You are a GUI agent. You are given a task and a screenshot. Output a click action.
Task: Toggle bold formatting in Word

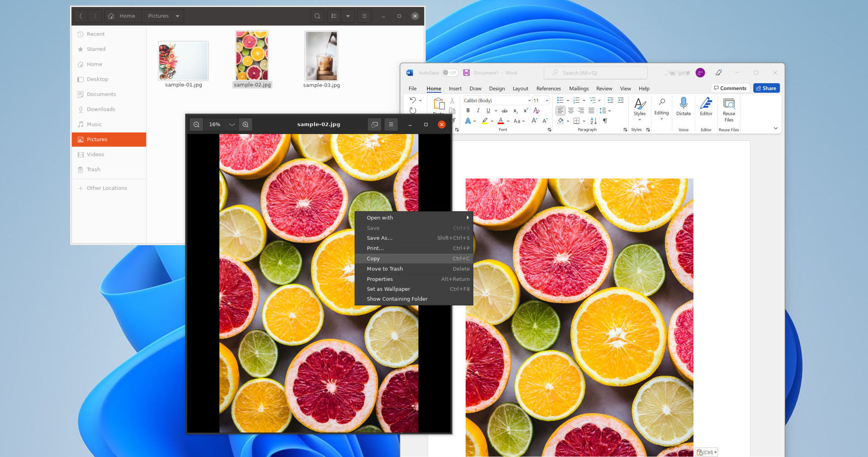pyautogui.click(x=468, y=110)
